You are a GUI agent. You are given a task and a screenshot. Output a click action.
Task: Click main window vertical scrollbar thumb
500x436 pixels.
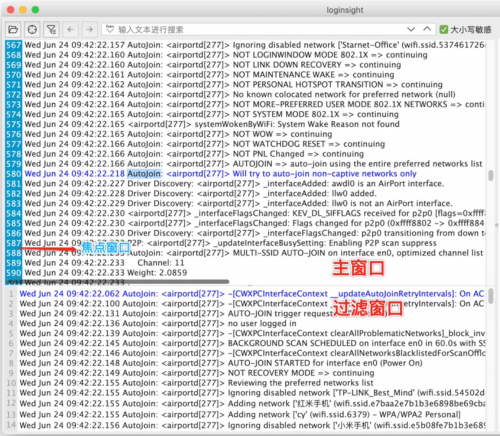pos(491,175)
